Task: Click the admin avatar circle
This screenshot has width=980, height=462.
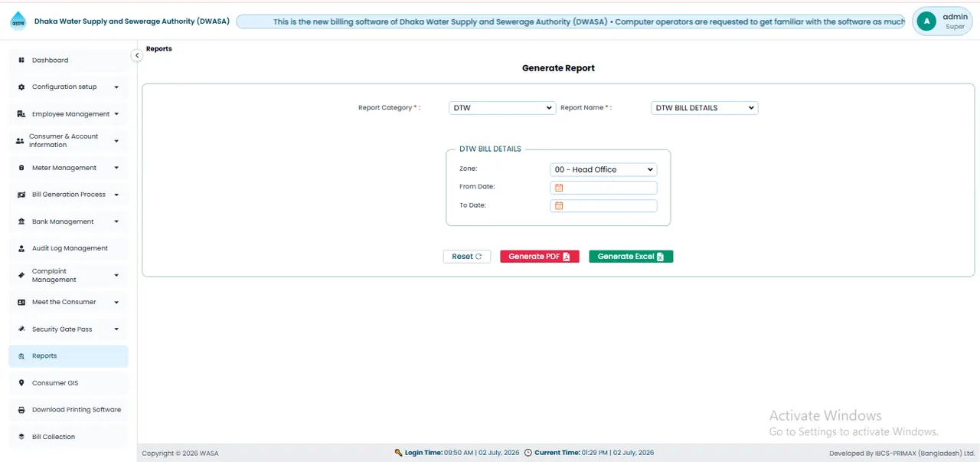Action: point(927,21)
